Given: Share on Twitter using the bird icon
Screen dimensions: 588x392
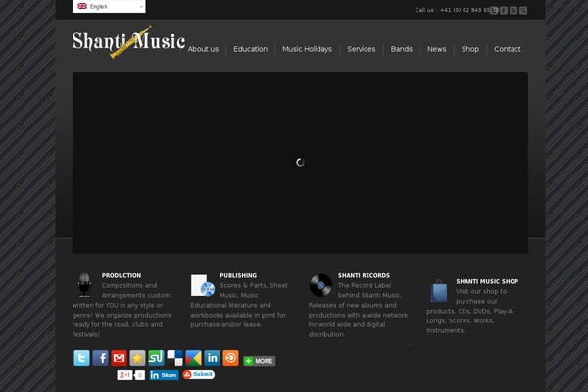Looking at the screenshot, I should [81, 358].
